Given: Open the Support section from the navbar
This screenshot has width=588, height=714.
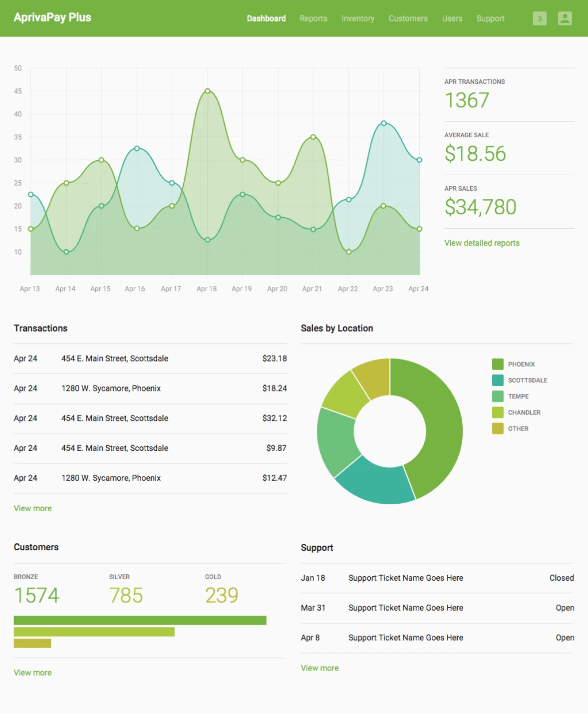Looking at the screenshot, I should click(x=490, y=18).
